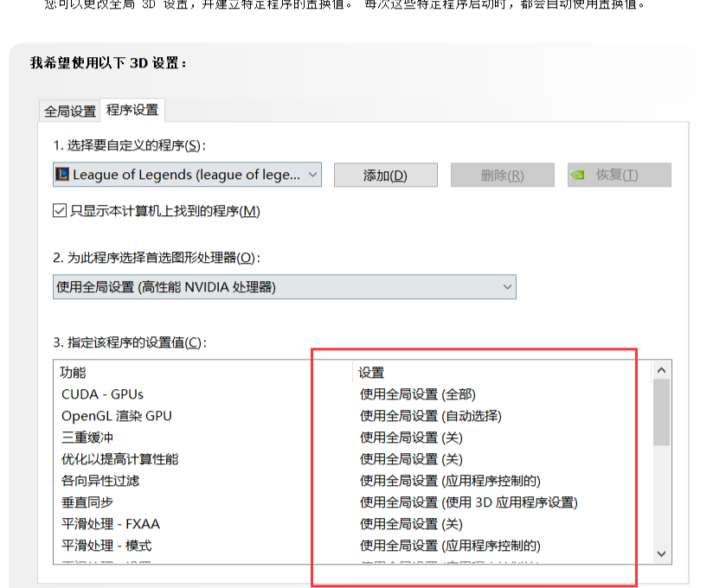Click the settings list scrollbar thumb

662,412
